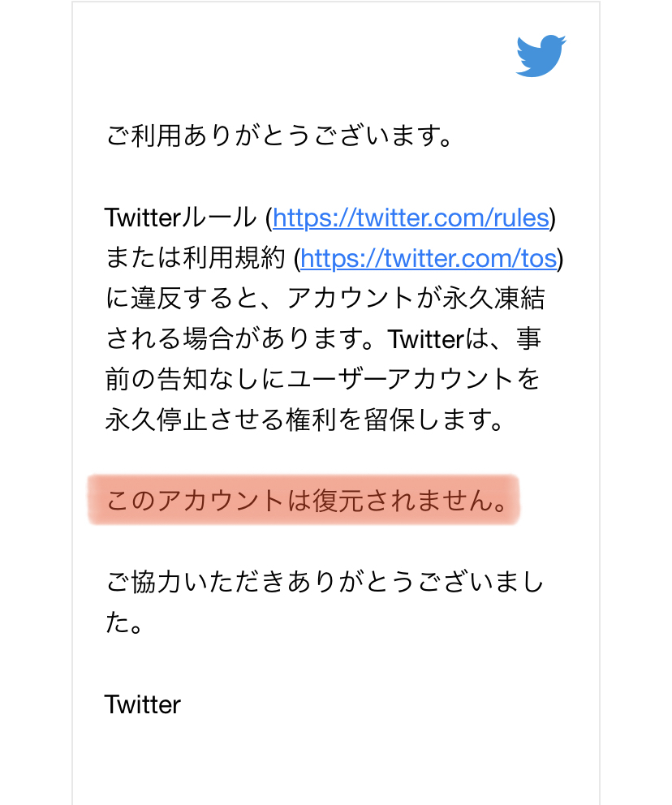
Task: Click the word ユーザーアカウント in the paragraph
Action: [x=401, y=379]
